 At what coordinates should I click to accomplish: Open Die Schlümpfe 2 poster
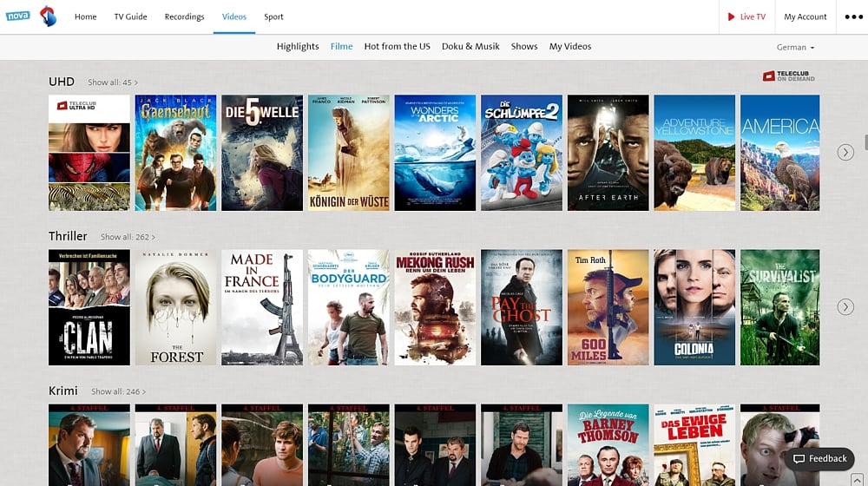(x=522, y=153)
